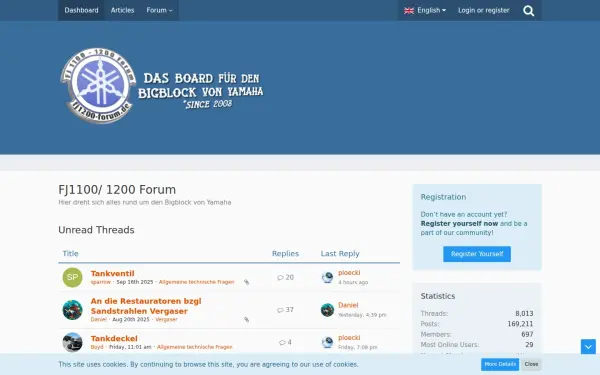Screen dimensions: 600x375
Task: Open the search magnifier icon
Action: click(528, 11)
